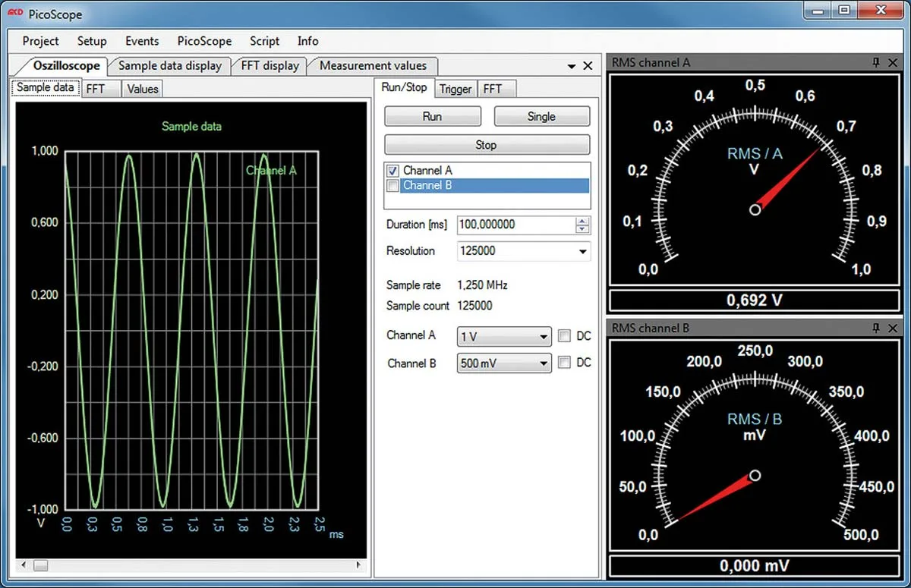
Task: Click the Channel A legend in chart
Action: click(271, 171)
